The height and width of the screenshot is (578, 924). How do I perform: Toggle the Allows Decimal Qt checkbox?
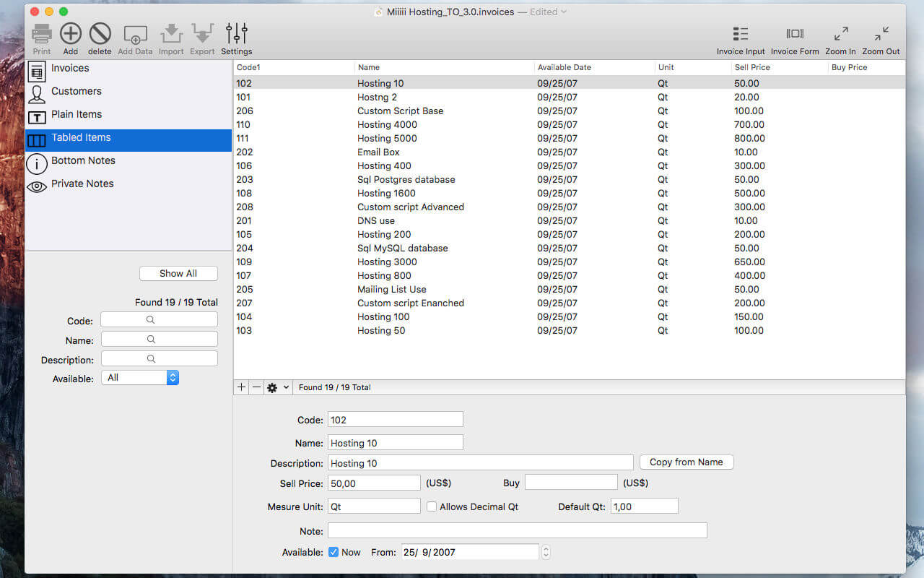point(432,506)
